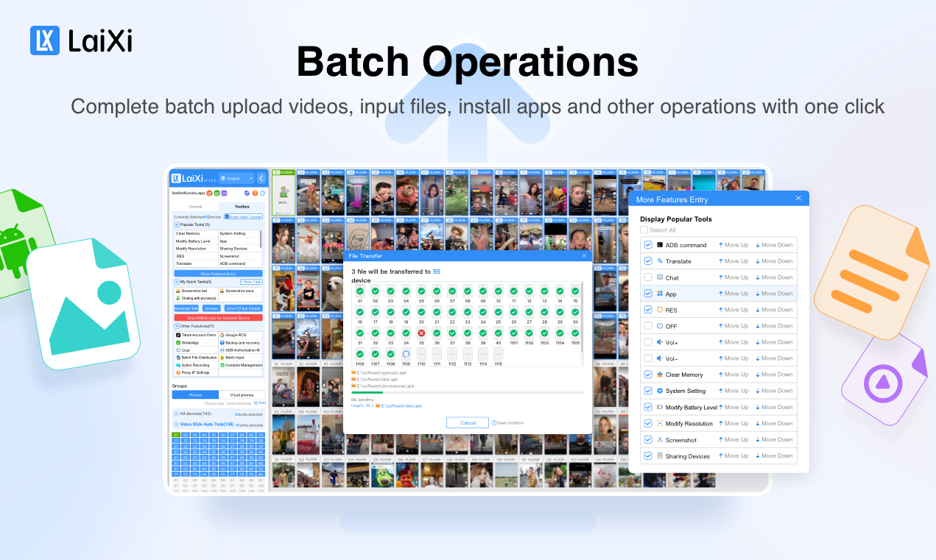The image size is (936, 560).
Task: Click Save location in File Transfer dialog
Action: pyautogui.click(x=508, y=422)
